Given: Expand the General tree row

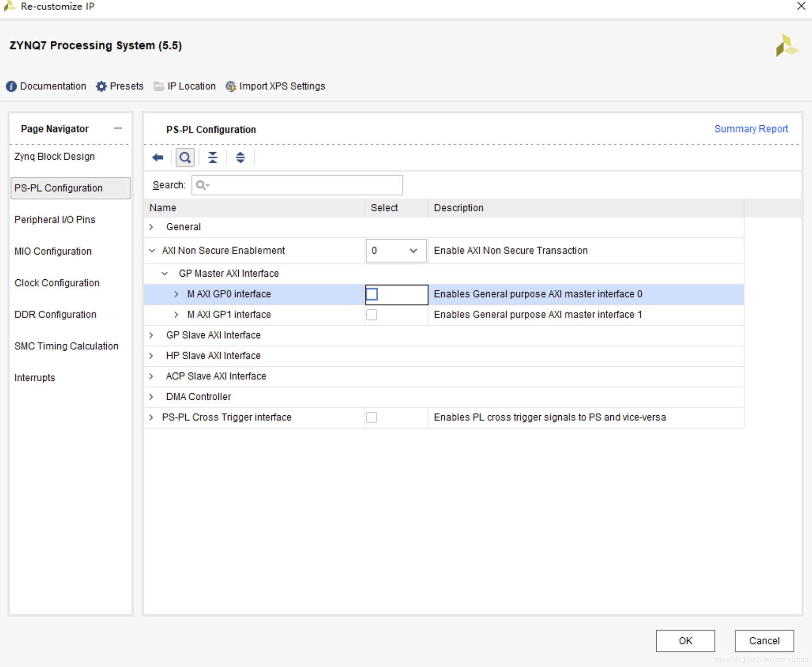Looking at the screenshot, I should (151, 227).
